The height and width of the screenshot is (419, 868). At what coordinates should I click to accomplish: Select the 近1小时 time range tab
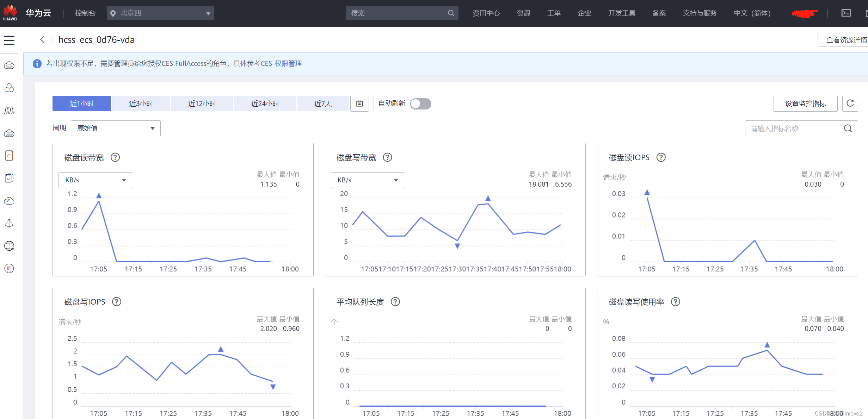coord(82,104)
